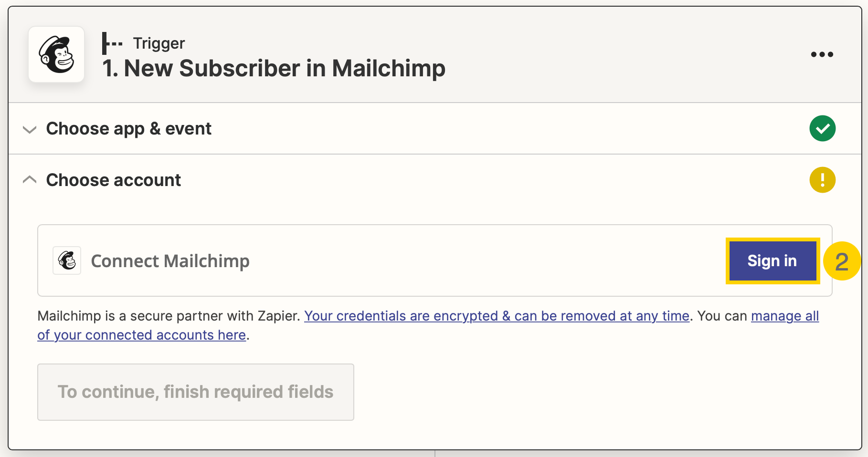The height and width of the screenshot is (457, 868).
Task: Click the yellow number 2 step marker
Action: 842,261
